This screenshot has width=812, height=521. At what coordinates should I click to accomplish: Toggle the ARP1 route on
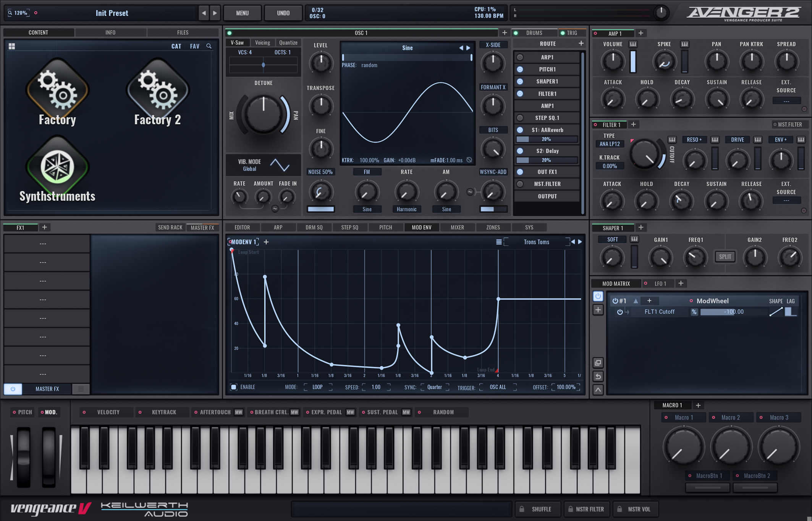[x=520, y=57]
